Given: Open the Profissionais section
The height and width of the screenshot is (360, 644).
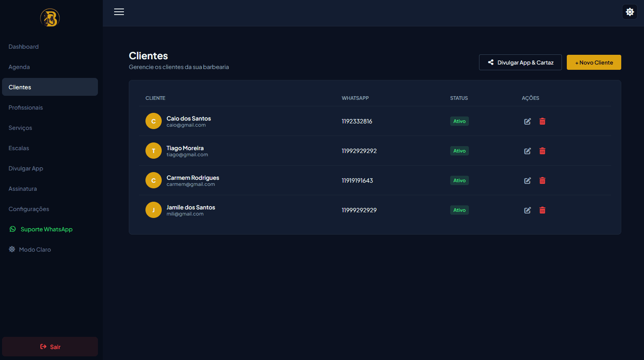Looking at the screenshot, I should [50, 108].
